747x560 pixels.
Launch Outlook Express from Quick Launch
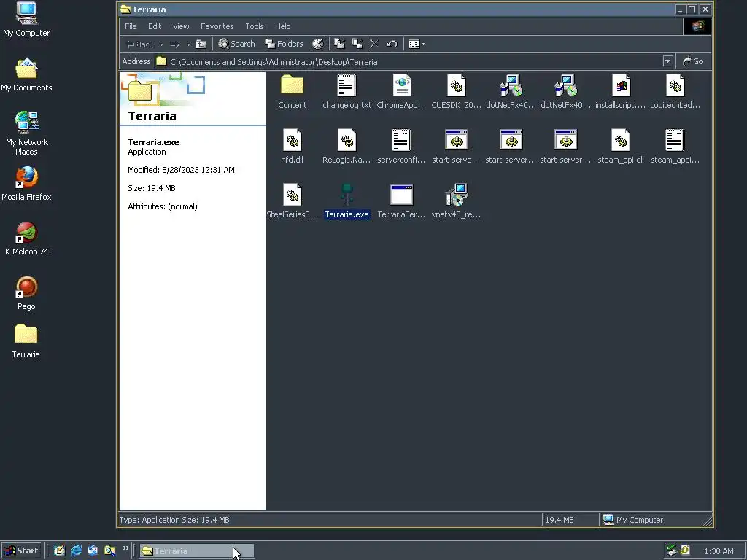click(x=93, y=551)
